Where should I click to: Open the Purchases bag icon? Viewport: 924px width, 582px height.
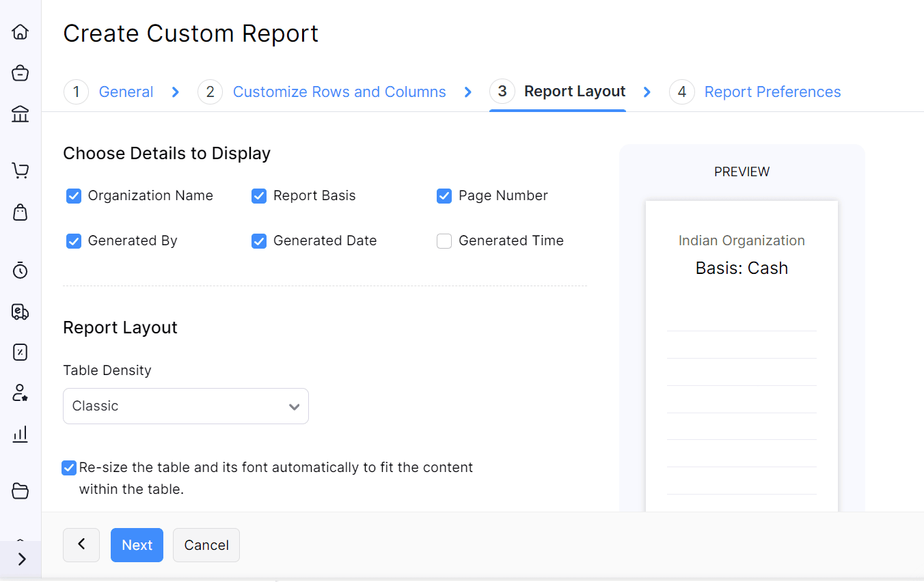pos(21,212)
